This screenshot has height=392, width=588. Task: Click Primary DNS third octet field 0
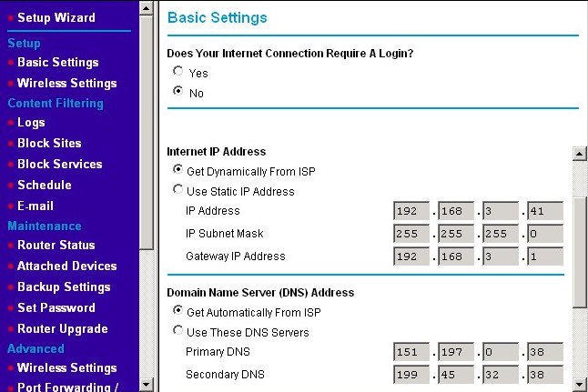coord(501,352)
